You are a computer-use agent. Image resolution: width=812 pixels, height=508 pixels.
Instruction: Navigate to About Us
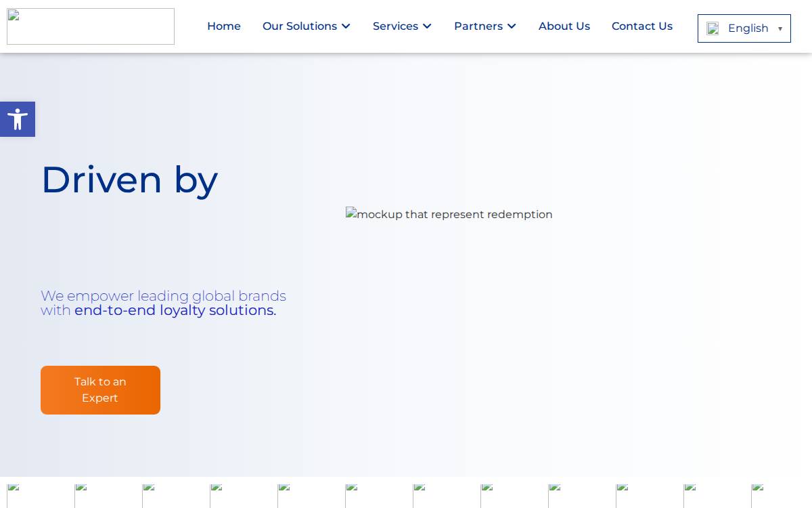564,26
